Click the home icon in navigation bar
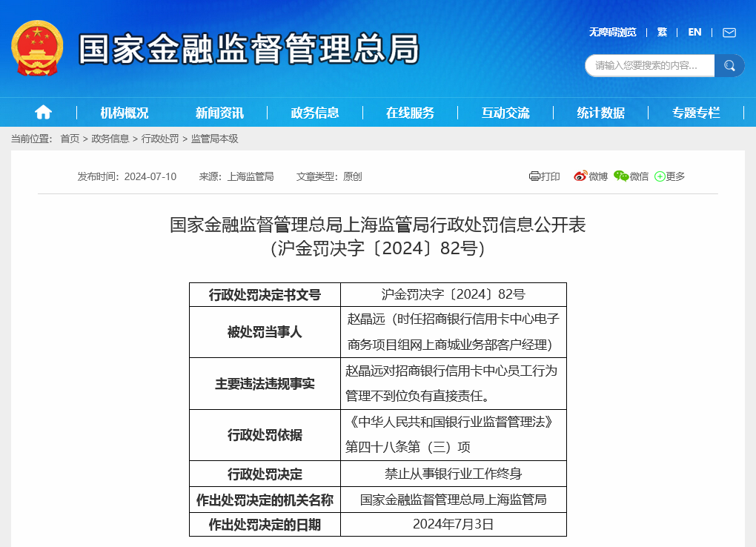This screenshot has width=756, height=547. pyautogui.click(x=43, y=112)
